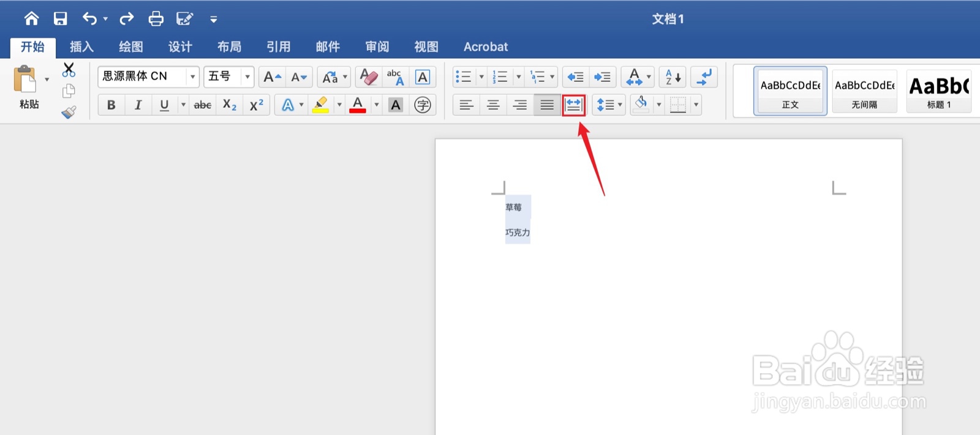Redo the last action
Screen dimensions: 980x435
[126, 19]
